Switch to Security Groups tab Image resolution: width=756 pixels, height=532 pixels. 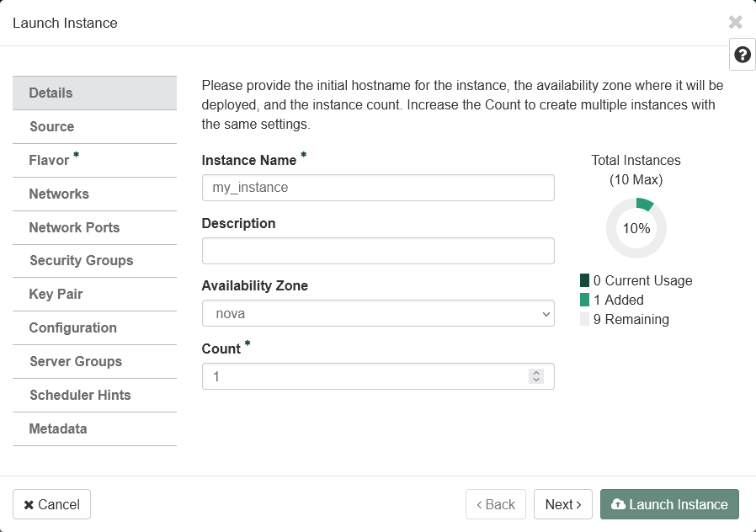[94, 261]
